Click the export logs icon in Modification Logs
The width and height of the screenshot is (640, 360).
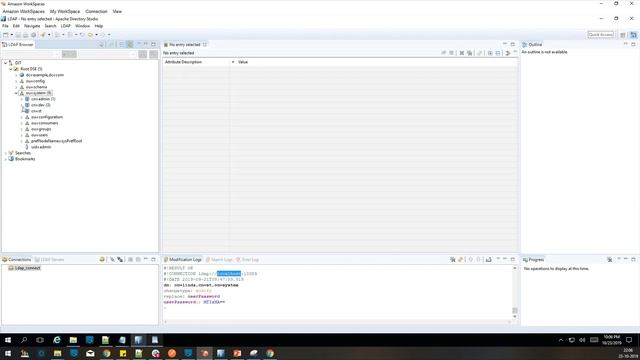coord(489,260)
